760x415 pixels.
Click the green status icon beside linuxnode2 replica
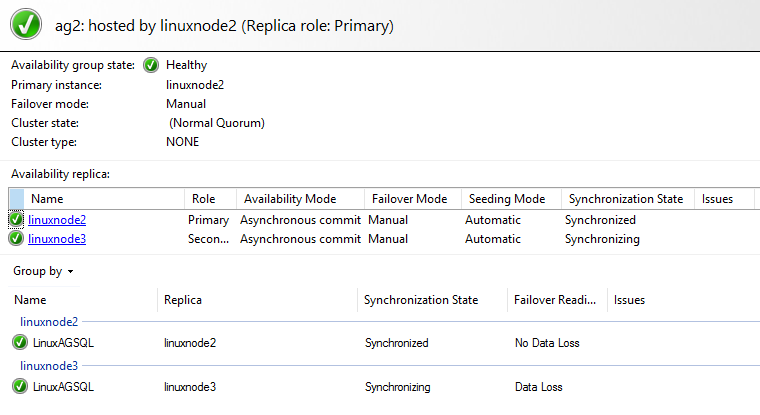click(x=16, y=220)
